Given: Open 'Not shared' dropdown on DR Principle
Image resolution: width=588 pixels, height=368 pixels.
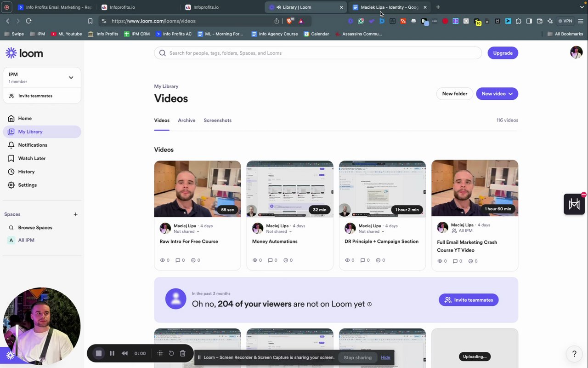Looking at the screenshot, I should (x=372, y=231).
